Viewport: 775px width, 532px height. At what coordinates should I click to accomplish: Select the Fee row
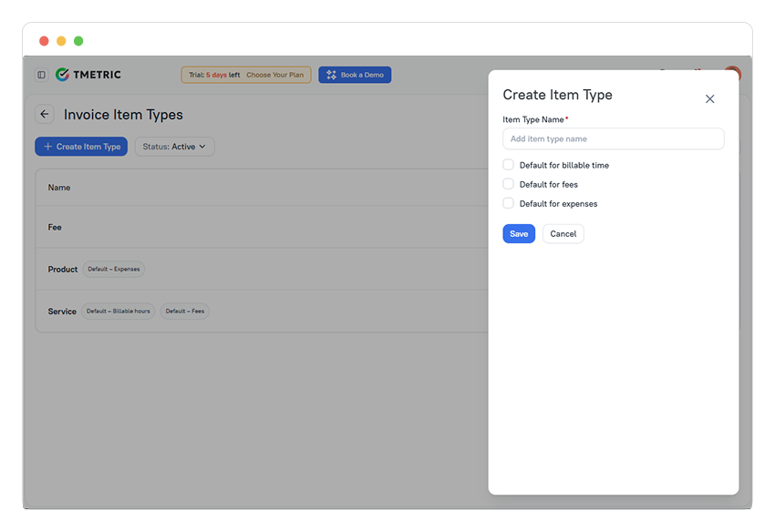(262, 227)
